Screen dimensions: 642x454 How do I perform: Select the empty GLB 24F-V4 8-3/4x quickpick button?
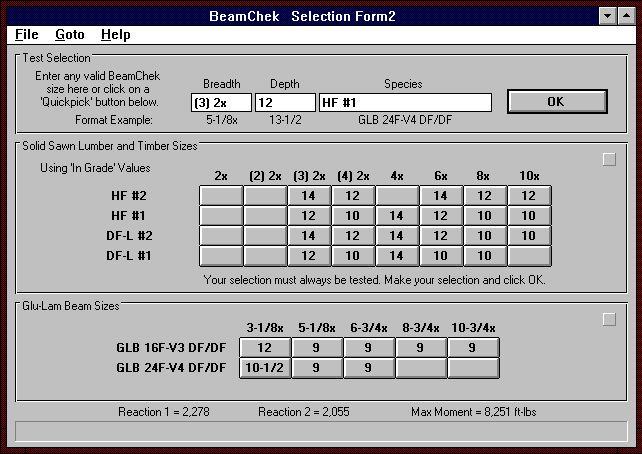[x=421, y=368]
